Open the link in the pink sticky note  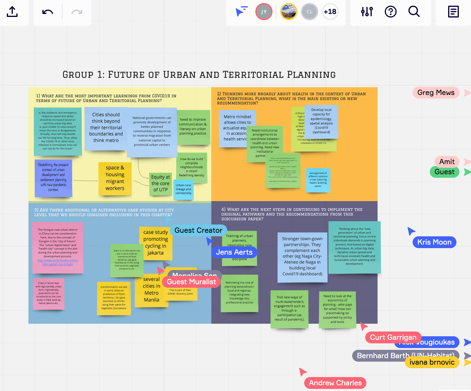pyautogui.click(x=57, y=262)
